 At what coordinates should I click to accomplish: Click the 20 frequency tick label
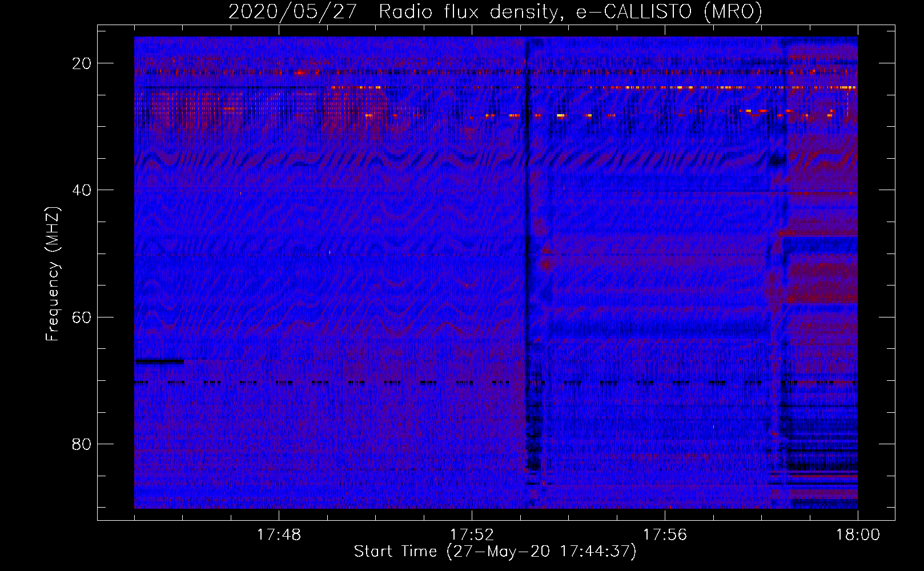pos(82,63)
